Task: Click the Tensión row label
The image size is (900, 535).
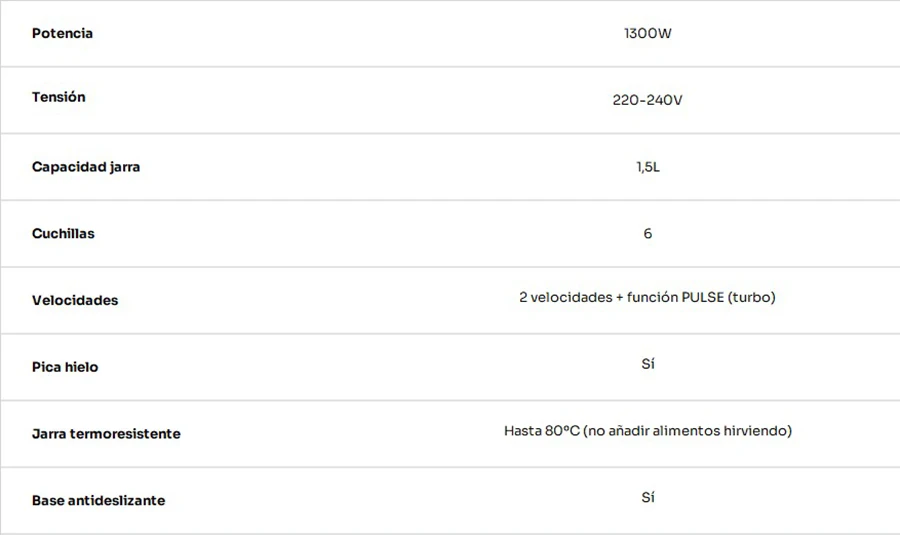Action: (x=59, y=97)
